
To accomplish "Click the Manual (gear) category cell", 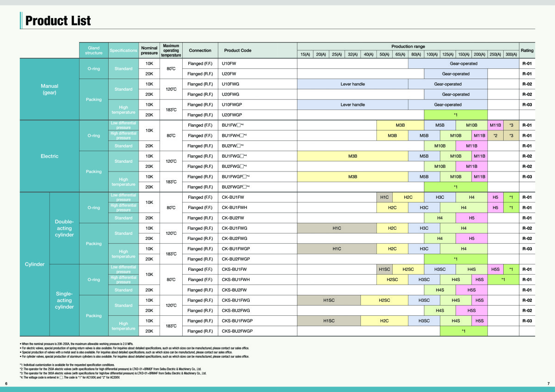I will tap(49, 89).
